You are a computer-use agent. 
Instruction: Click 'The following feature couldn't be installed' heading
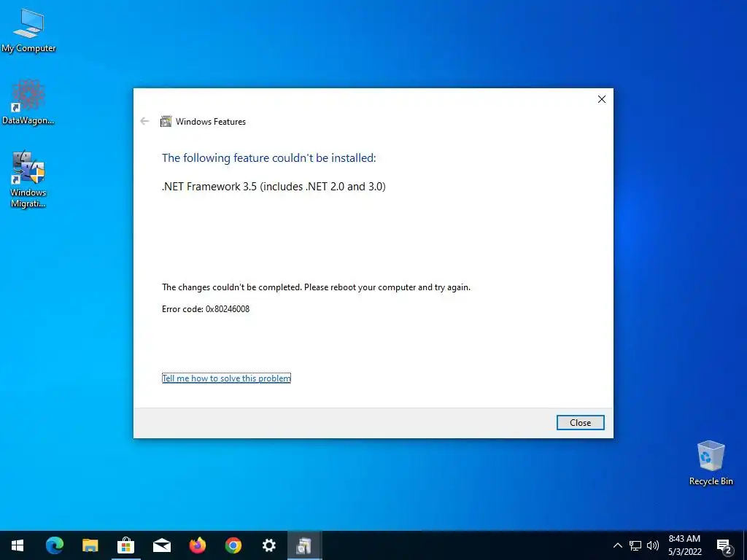268,157
